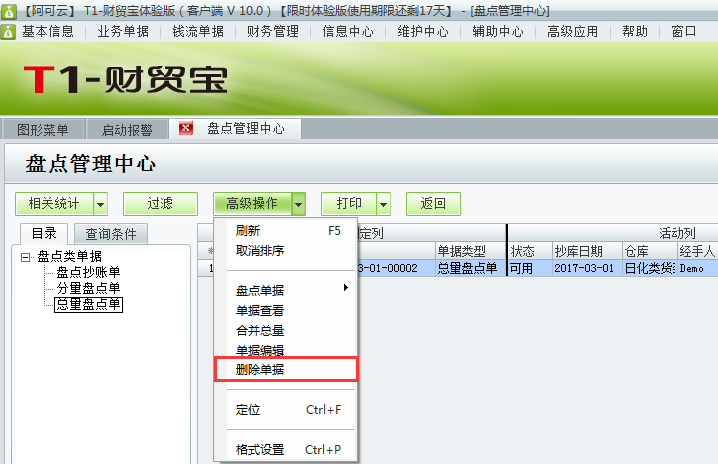Click the 相关统计 button
This screenshot has height=464, width=718.
(x=54, y=203)
